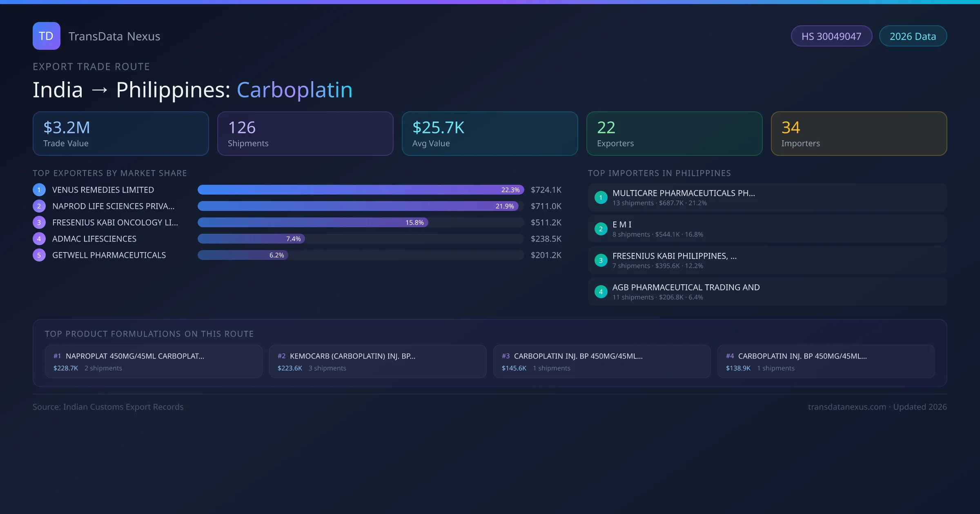Click green rank 4 badge for AGB Pharmaceutical

point(601,292)
